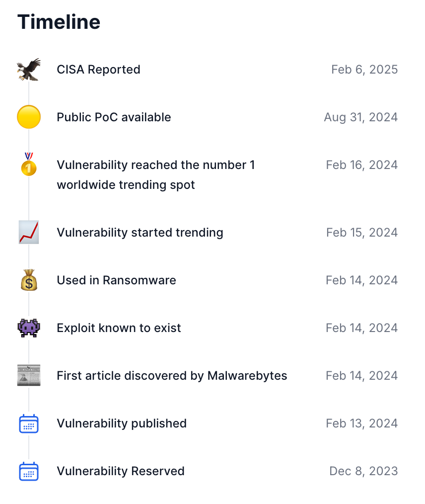Click the gold medal number 1 icon
The width and height of the screenshot is (425, 504).
[x=28, y=165]
